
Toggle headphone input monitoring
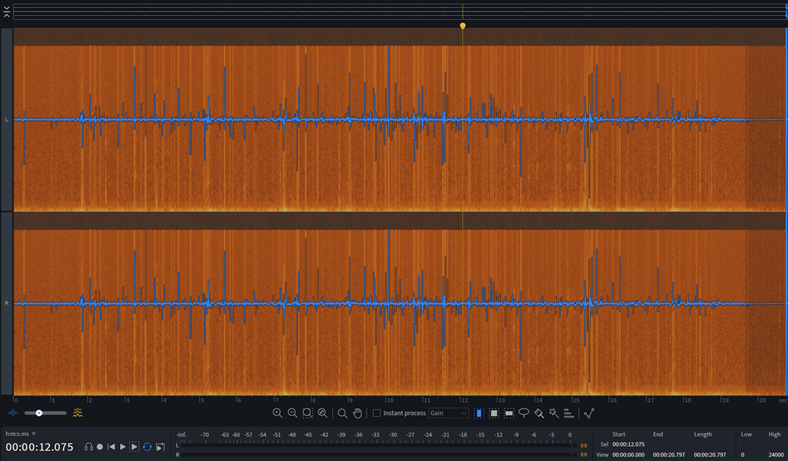click(88, 447)
